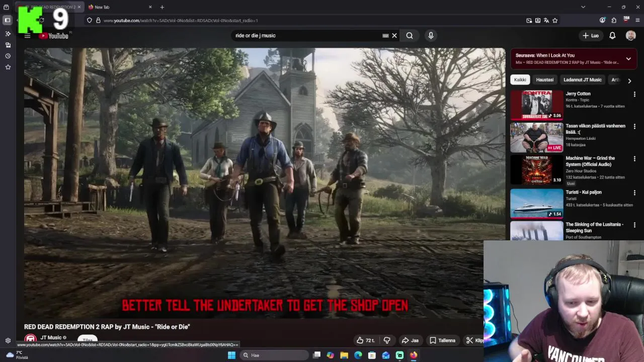Click the taskbar Hae search box
The width and height of the screenshot is (644, 362).
tap(274, 355)
